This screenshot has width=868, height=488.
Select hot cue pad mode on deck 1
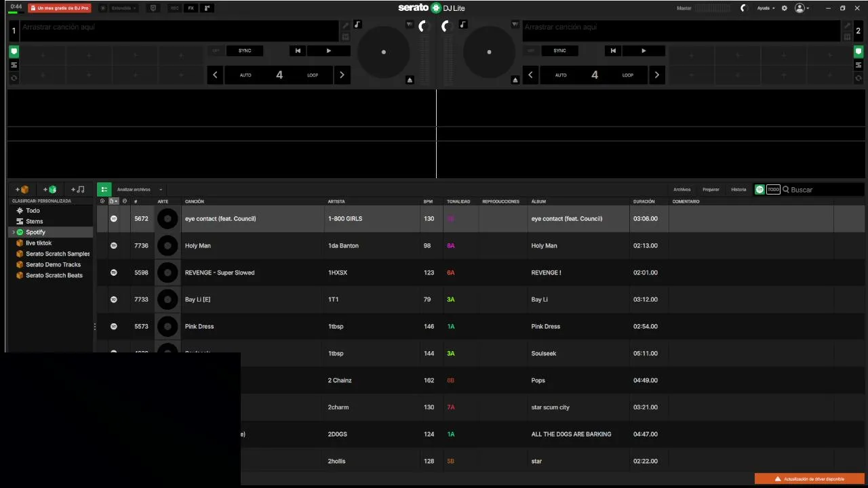tap(14, 52)
